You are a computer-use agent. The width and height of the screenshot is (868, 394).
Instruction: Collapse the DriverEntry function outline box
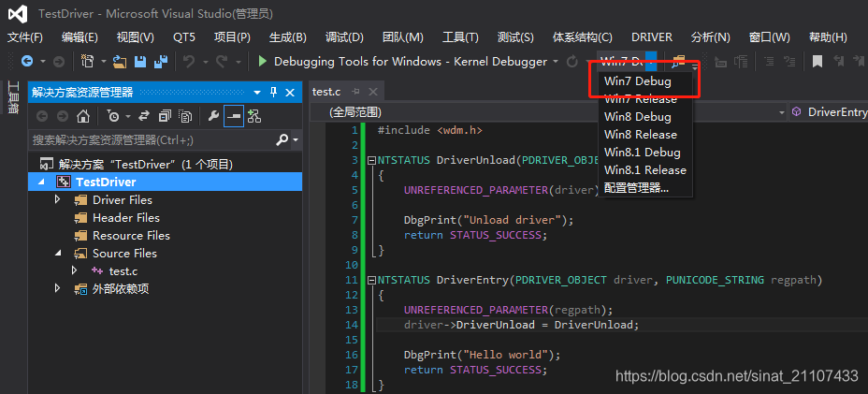(x=371, y=280)
